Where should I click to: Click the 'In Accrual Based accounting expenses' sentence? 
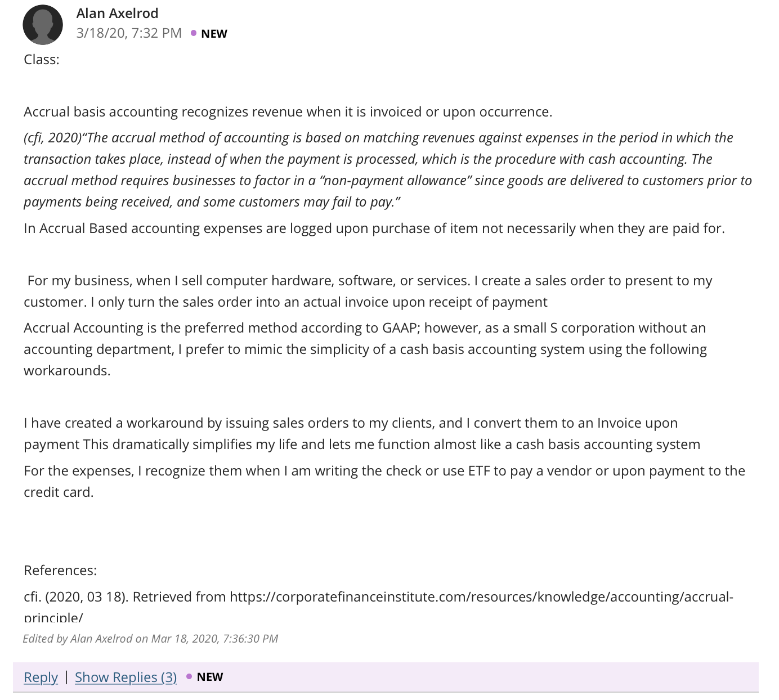coord(374,228)
